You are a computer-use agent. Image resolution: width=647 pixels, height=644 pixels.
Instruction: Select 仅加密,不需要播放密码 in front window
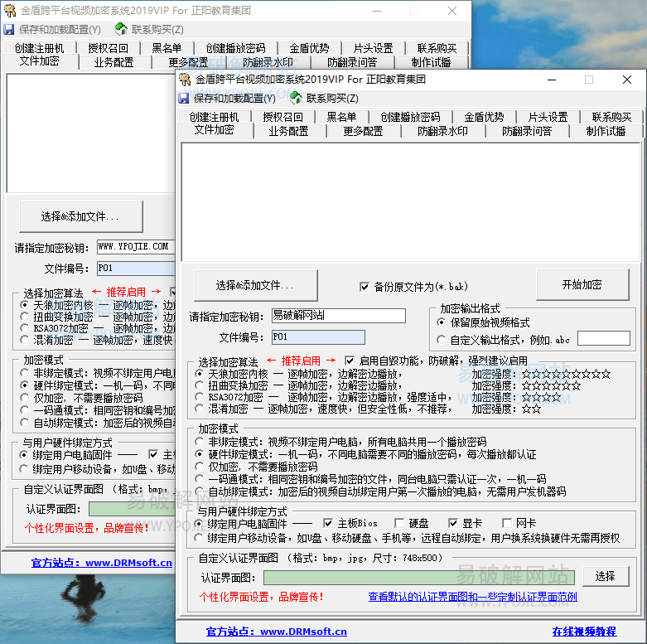(x=200, y=467)
